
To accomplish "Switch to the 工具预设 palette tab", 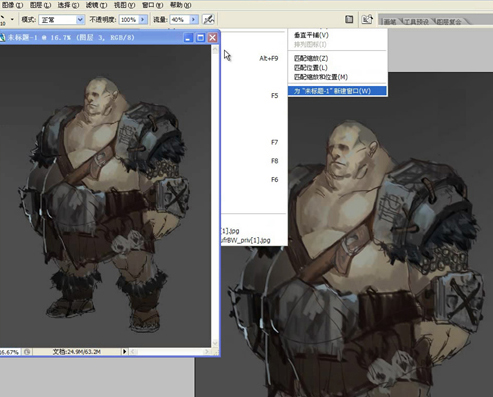I will point(417,22).
